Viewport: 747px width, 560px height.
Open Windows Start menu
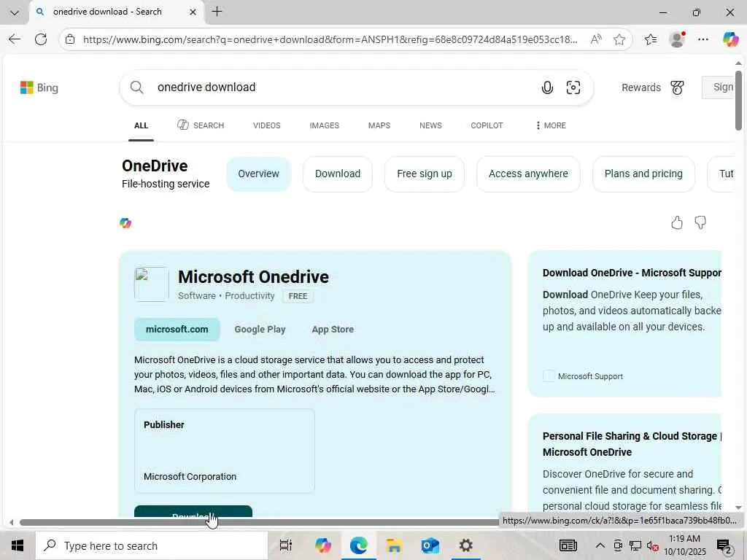[18, 545]
